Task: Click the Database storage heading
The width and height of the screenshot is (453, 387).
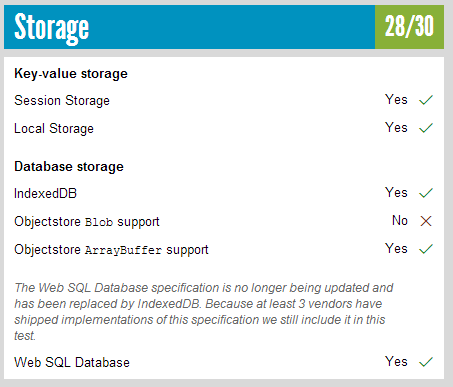Action: [x=69, y=166]
